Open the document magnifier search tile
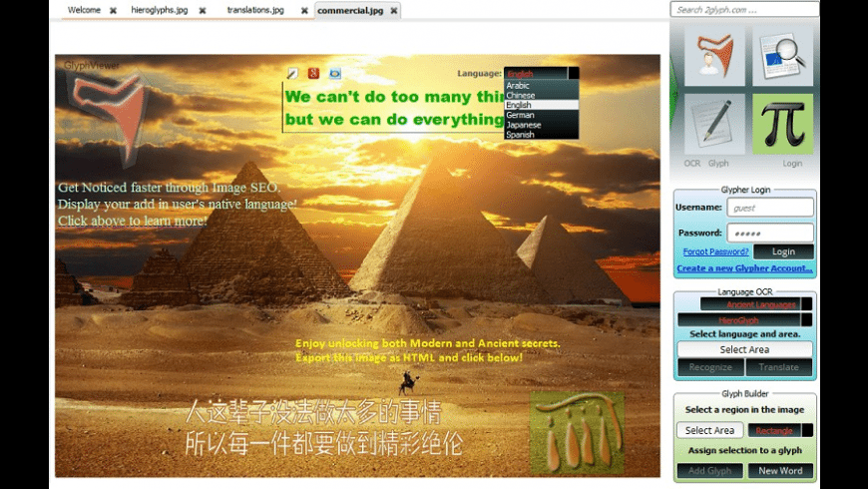Screen dimensions: 868x489 pyautogui.click(x=783, y=56)
